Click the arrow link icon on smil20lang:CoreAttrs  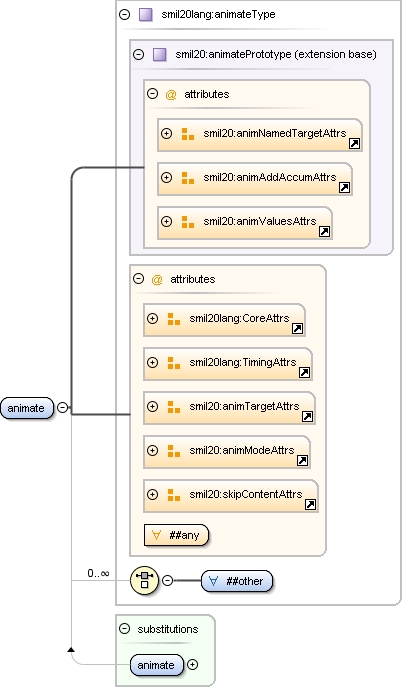click(x=297, y=329)
